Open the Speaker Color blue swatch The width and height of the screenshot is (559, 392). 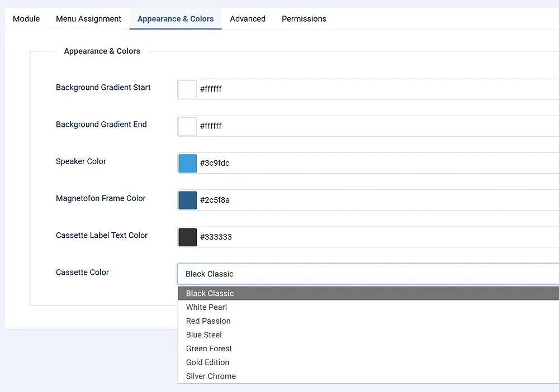188,163
